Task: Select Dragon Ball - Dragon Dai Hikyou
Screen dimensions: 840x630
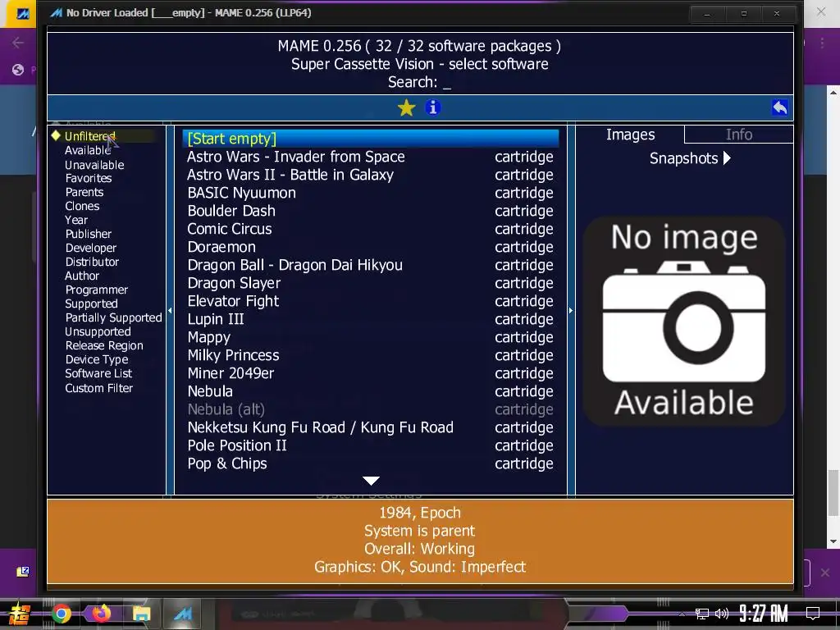Action: [x=371, y=265]
